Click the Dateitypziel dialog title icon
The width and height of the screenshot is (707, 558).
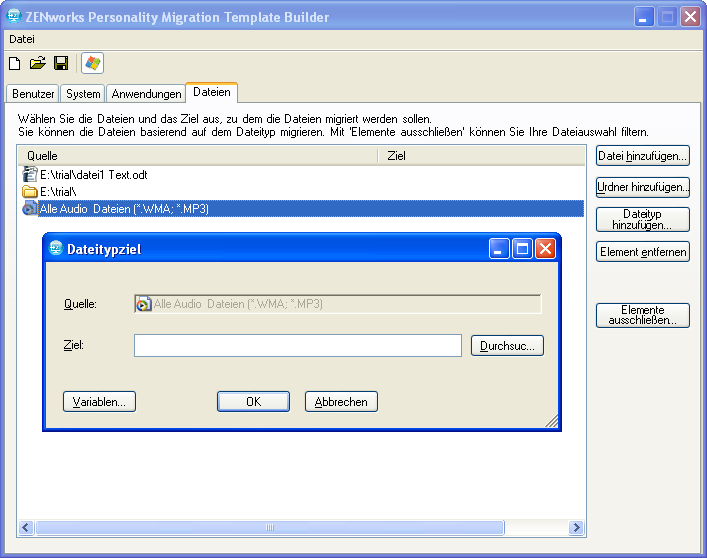click(56, 248)
